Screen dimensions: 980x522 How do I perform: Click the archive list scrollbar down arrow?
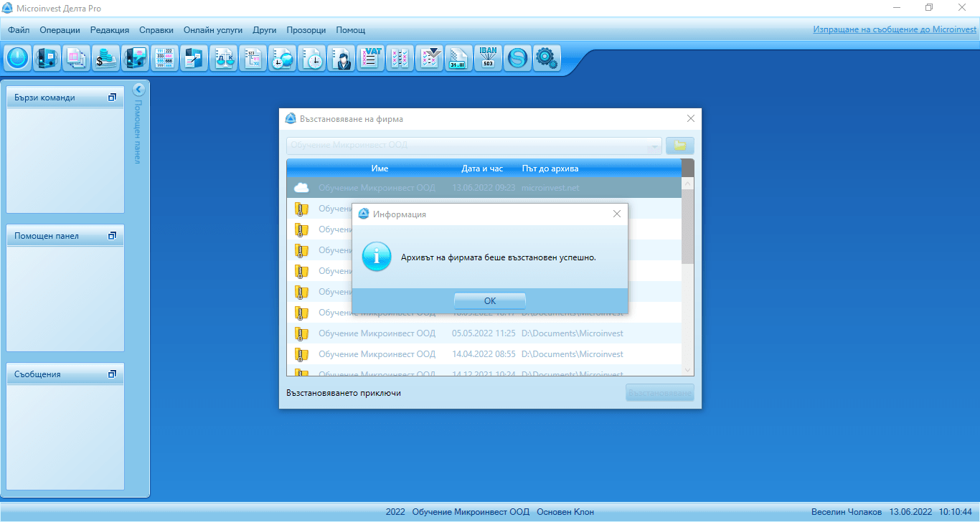coord(687,369)
